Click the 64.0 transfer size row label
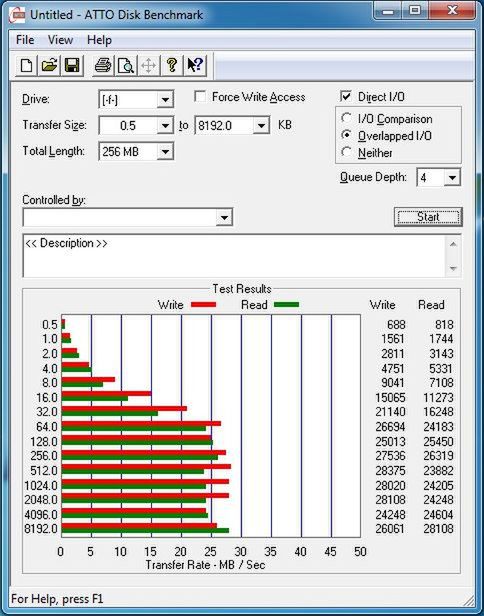 tap(47, 427)
